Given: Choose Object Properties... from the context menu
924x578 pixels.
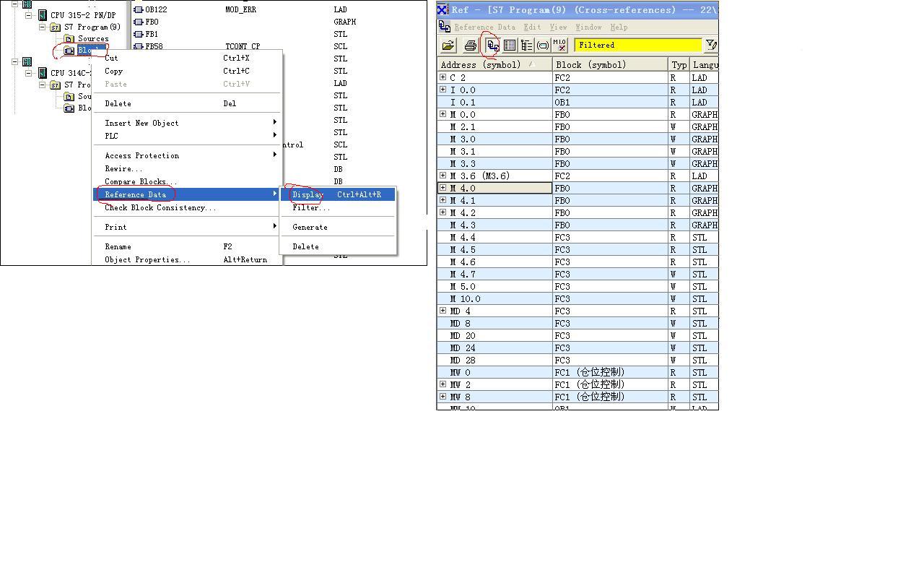Looking at the screenshot, I should click(x=187, y=259).
